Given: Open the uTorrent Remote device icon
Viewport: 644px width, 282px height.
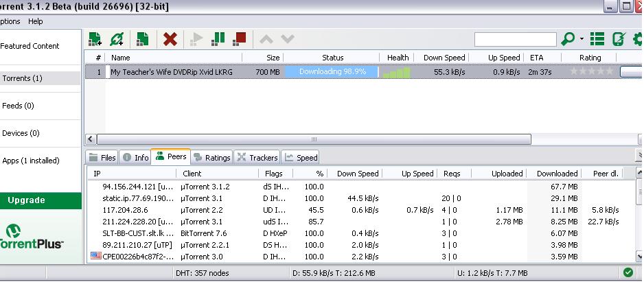Looking at the screenshot, I should (x=618, y=39).
